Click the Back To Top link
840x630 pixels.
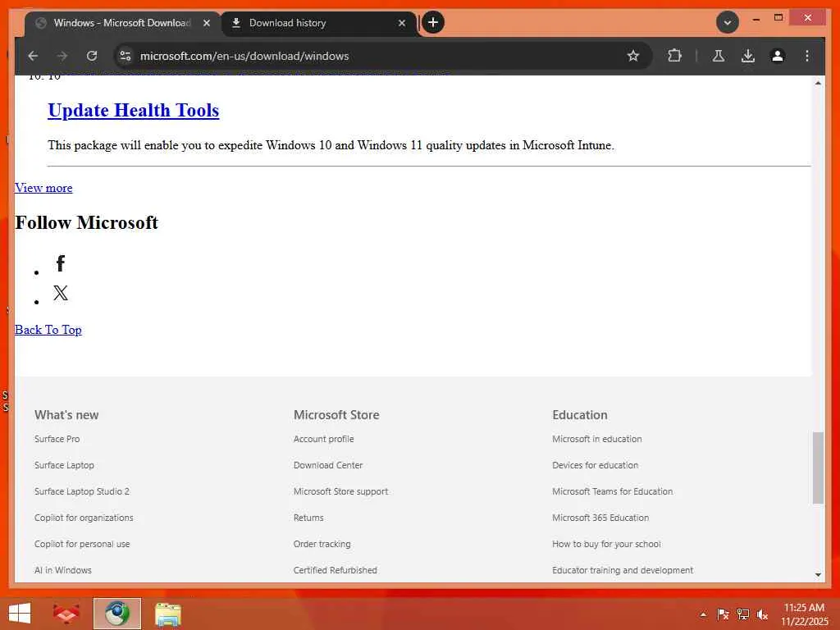point(48,330)
